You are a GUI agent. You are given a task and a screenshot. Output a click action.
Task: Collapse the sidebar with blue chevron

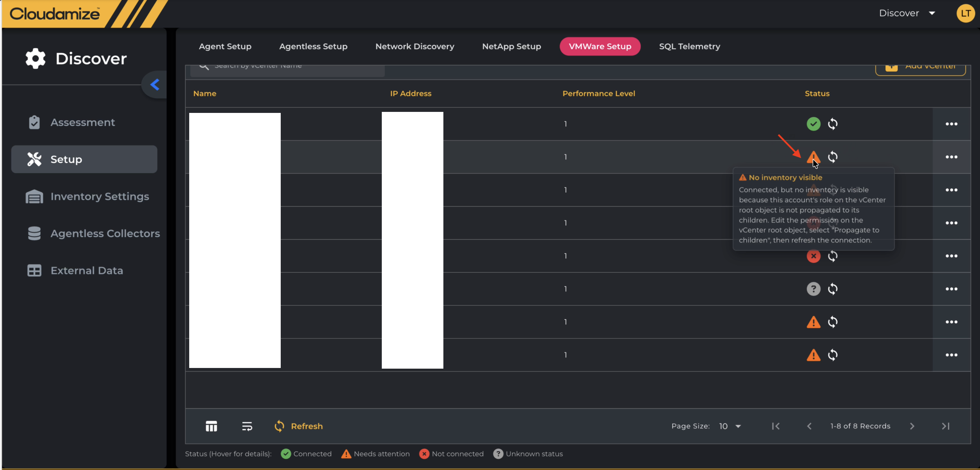[x=154, y=84]
